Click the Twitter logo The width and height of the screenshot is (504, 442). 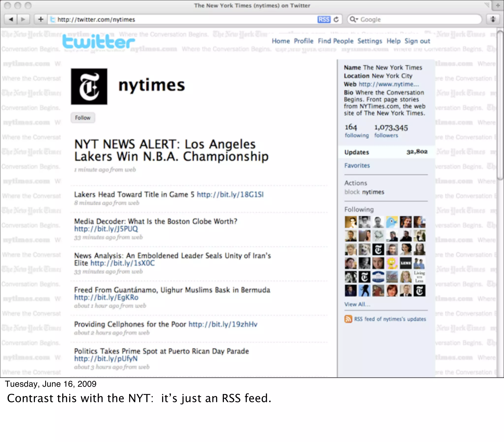(x=99, y=41)
